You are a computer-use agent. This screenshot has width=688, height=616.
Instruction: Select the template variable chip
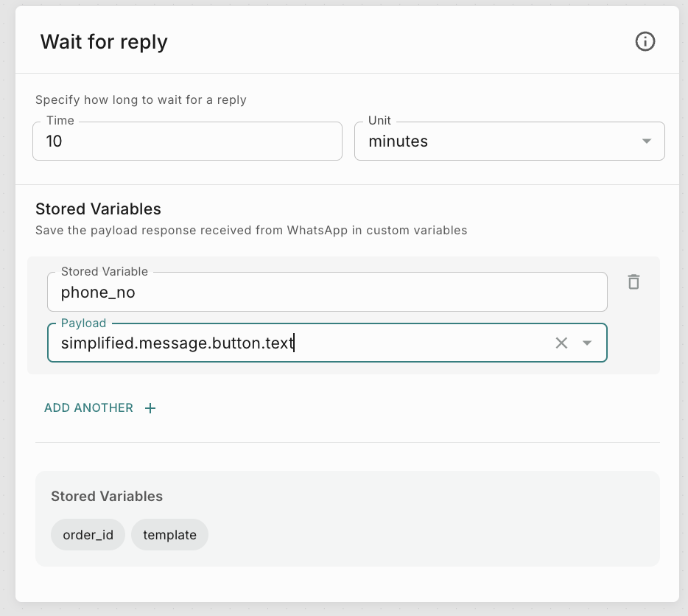(169, 535)
